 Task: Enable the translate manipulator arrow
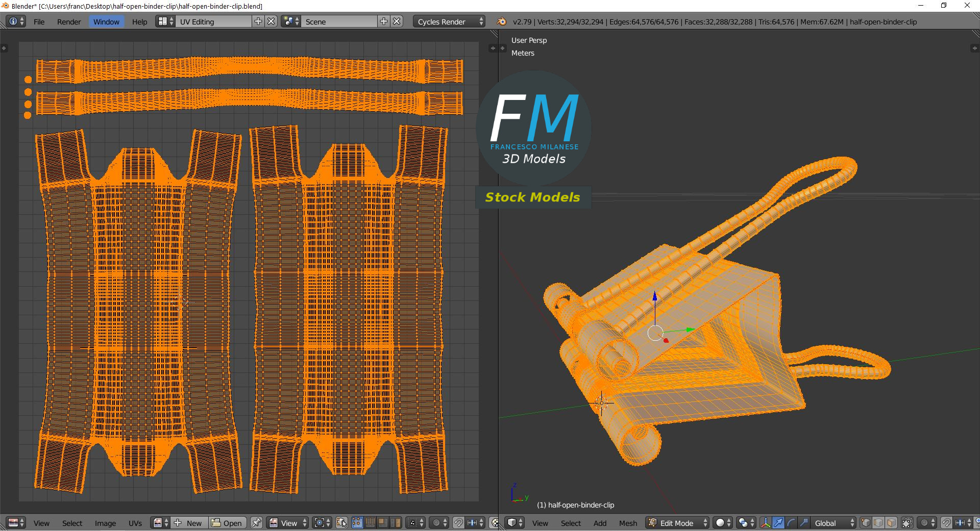[x=778, y=523]
